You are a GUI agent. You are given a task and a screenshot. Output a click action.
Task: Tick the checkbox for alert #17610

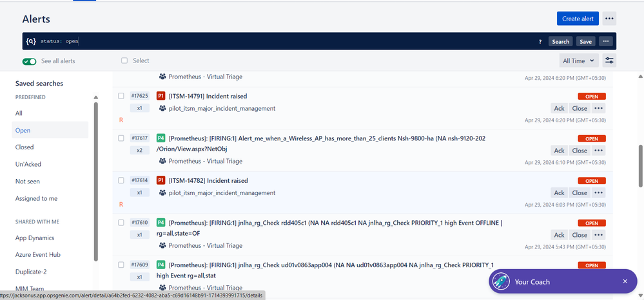coord(121,223)
